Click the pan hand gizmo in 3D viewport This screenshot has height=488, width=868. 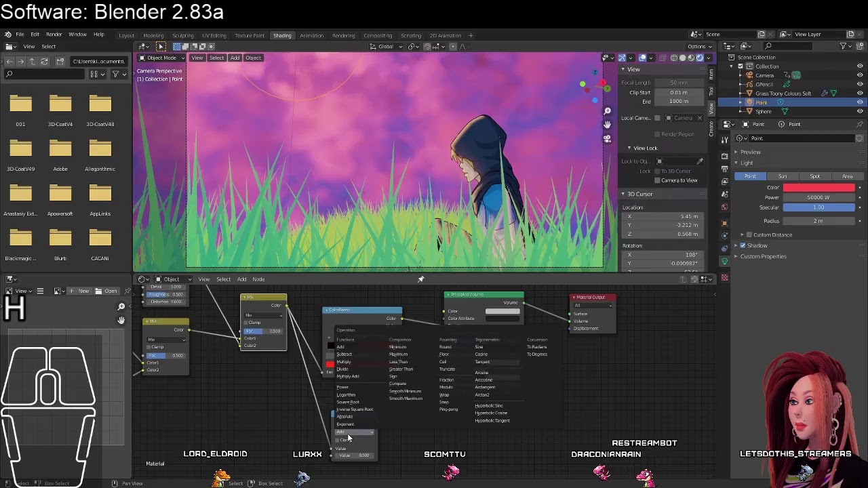coord(607,125)
